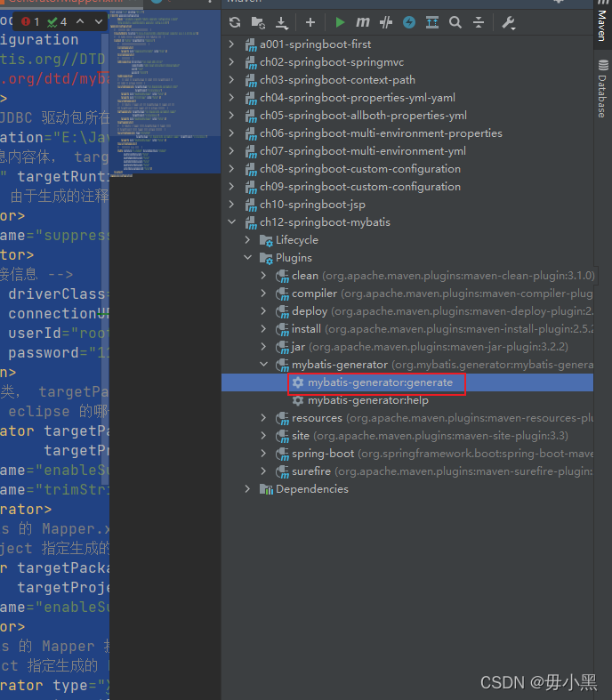Expand the clean plugin node
Image resolution: width=612 pixels, height=700 pixels.
point(264,276)
